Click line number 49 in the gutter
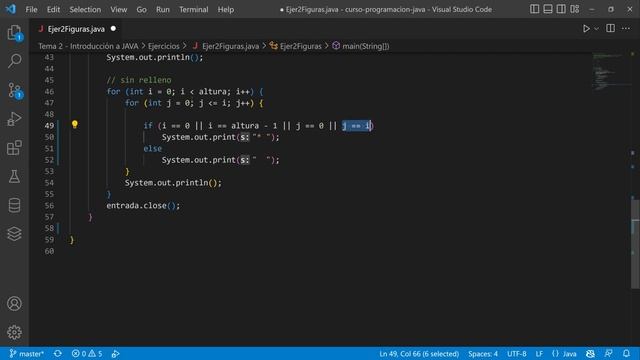 (49, 126)
